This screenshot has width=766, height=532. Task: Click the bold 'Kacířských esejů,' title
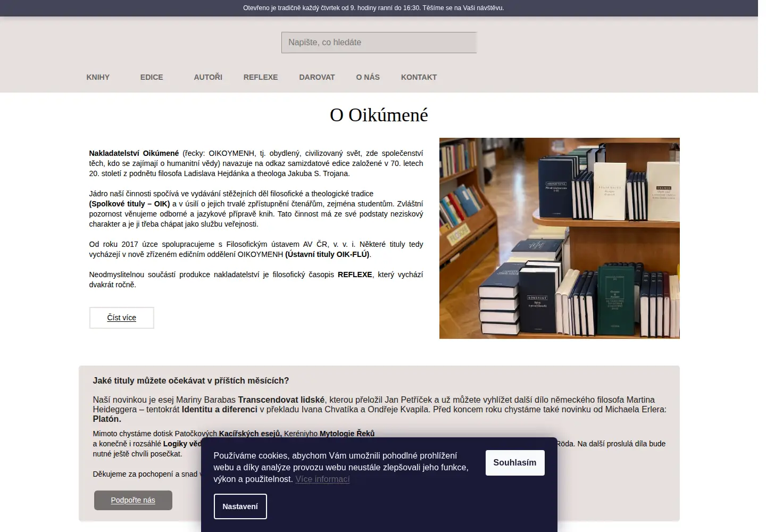[x=251, y=434]
